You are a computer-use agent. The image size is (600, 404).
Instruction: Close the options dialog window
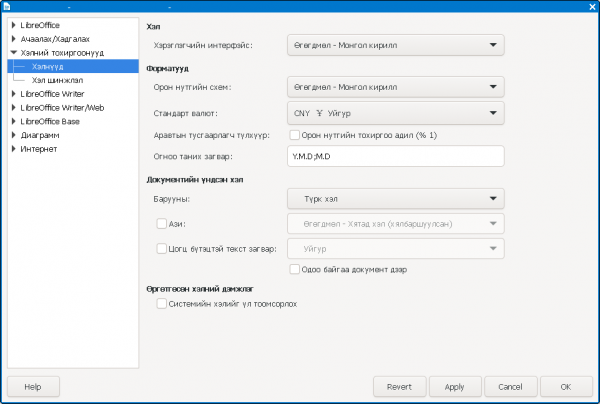click(592, 7)
